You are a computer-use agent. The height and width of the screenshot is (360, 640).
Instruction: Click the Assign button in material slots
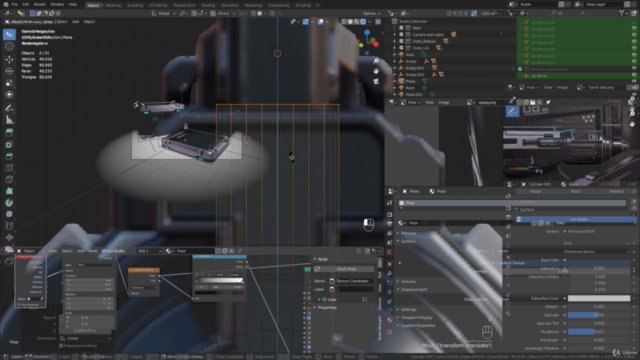pyautogui.click(x=535, y=191)
